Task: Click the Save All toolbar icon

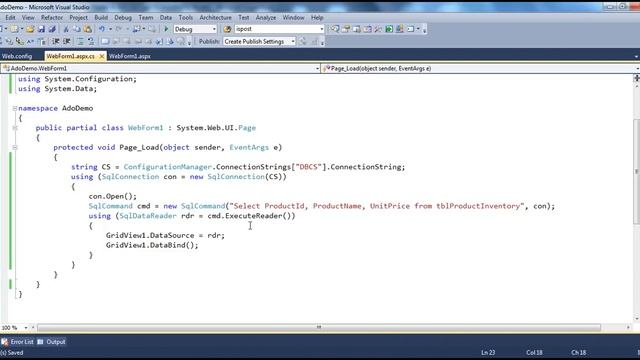Action: coord(52,29)
